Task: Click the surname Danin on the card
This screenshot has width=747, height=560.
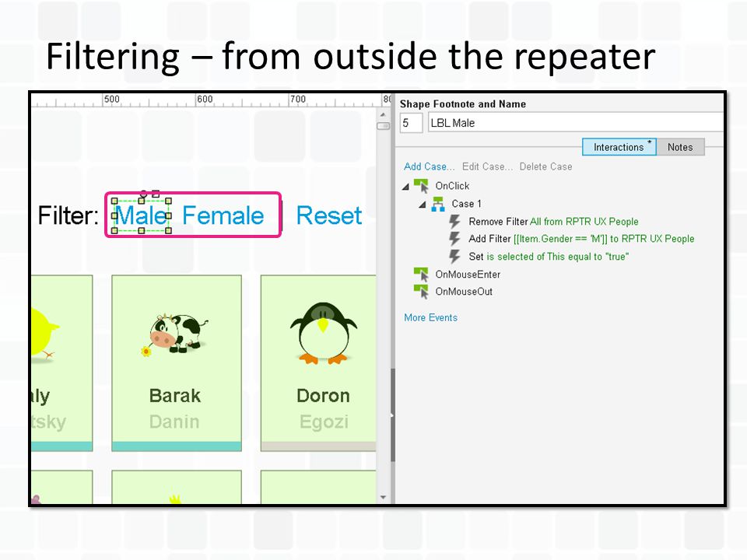Action: point(174,422)
